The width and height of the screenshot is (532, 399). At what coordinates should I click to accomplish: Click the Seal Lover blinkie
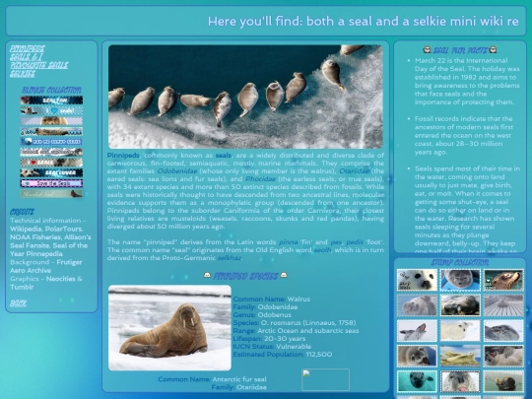51,172
